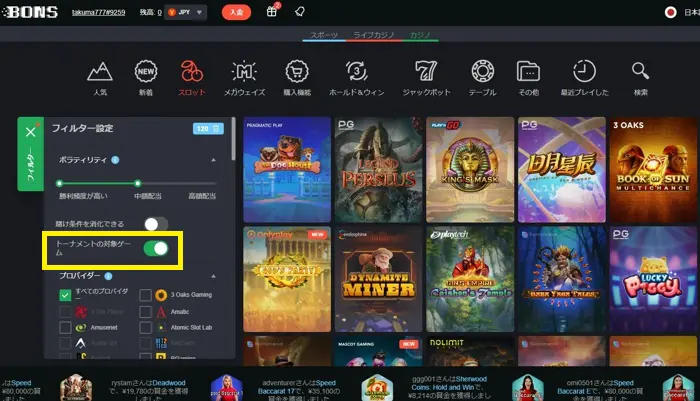Disable the トーナメントの対象ゲーム toggle
Viewport: 700px width, 401px height.
[x=155, y=249]
